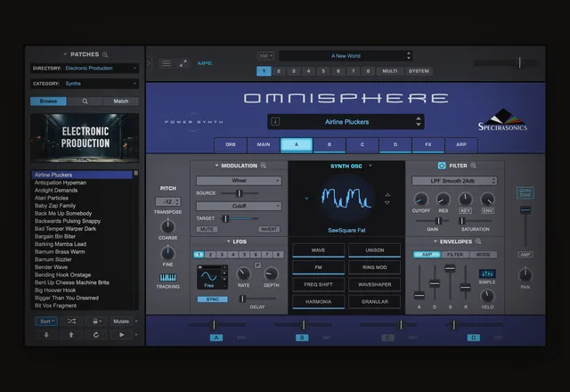Click the LFO P button
The width and height of the screenshot is (570, 392).
point(257,265)
